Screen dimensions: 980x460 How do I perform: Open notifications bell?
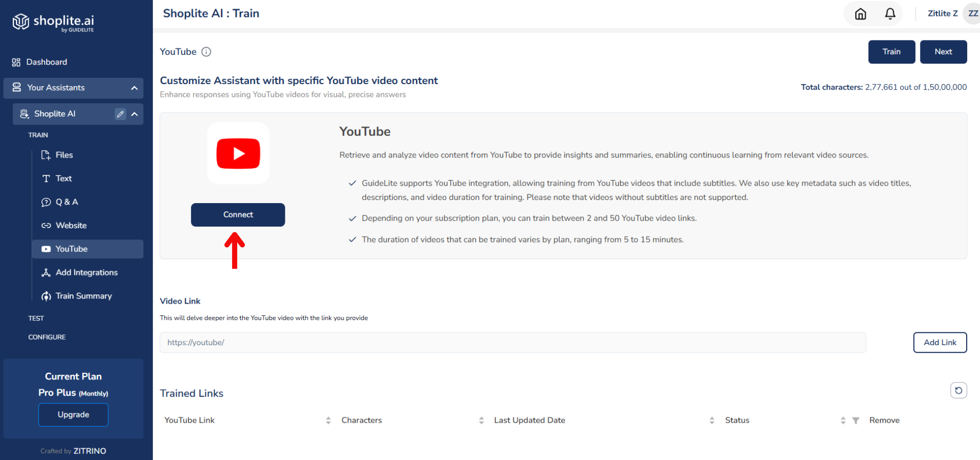(x=890, y=14)
